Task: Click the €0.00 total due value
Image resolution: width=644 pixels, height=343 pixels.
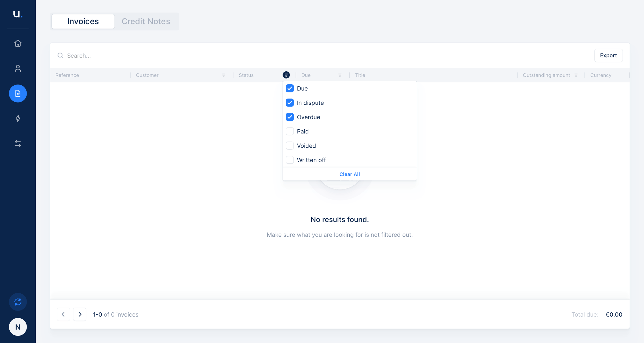Action: point(614,315)
